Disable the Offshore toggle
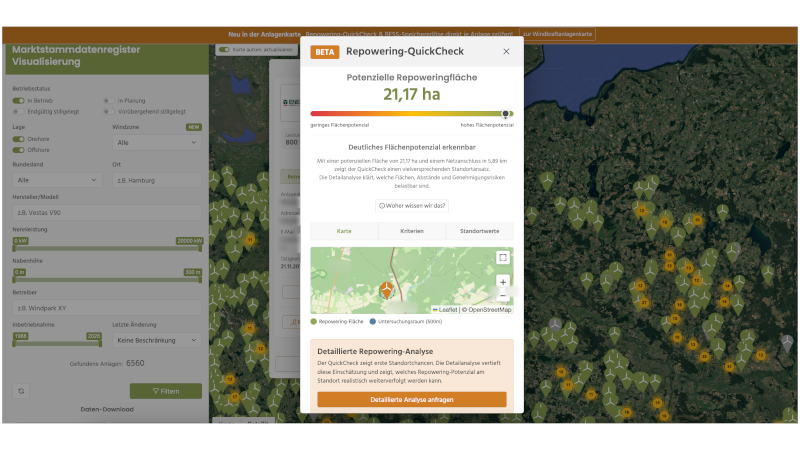The height and width of the screenshot is (450, 800). point(18,150)
